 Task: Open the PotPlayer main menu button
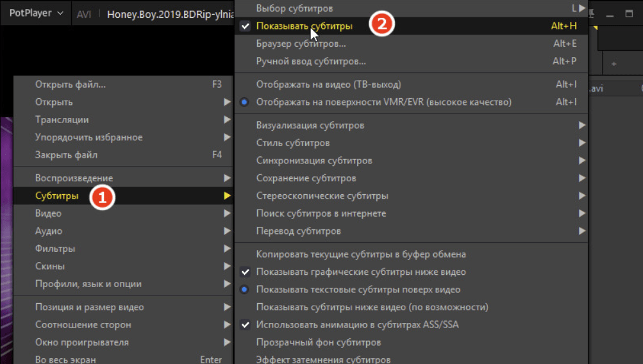pyautogui.click(x=36, y=13)
